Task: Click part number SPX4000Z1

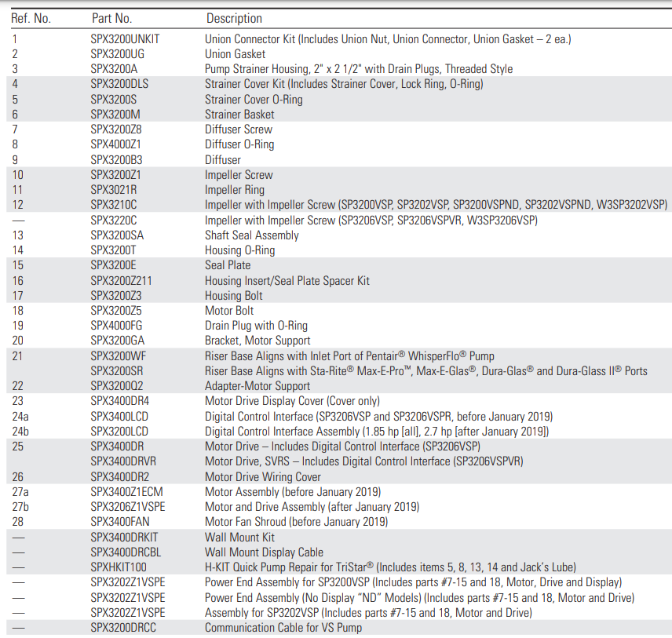Action: point(115,144)
